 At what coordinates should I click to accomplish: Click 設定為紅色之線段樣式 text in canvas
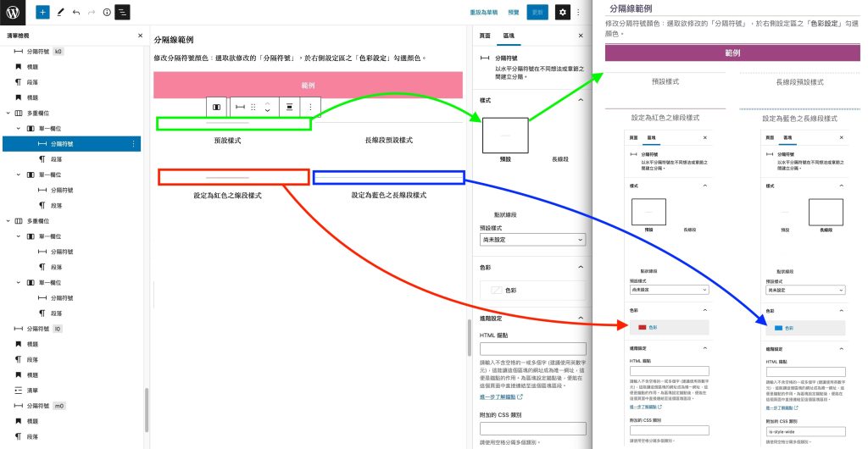(x=227, y=196)
